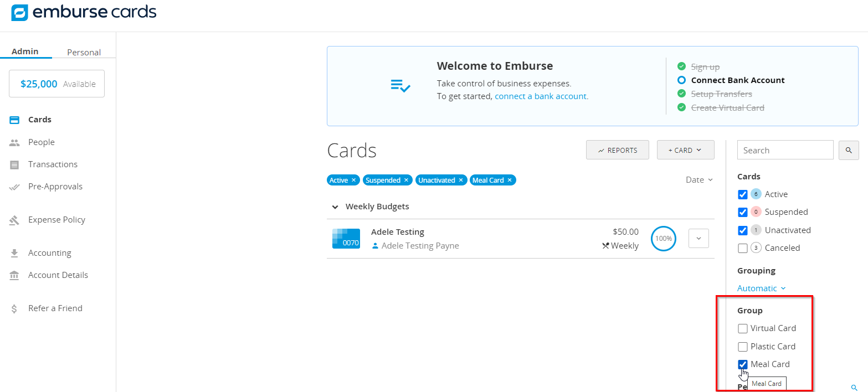This screenshot has width=868, height=392.
Task: Open the Date sort dropdown
Action: (699, 180)
